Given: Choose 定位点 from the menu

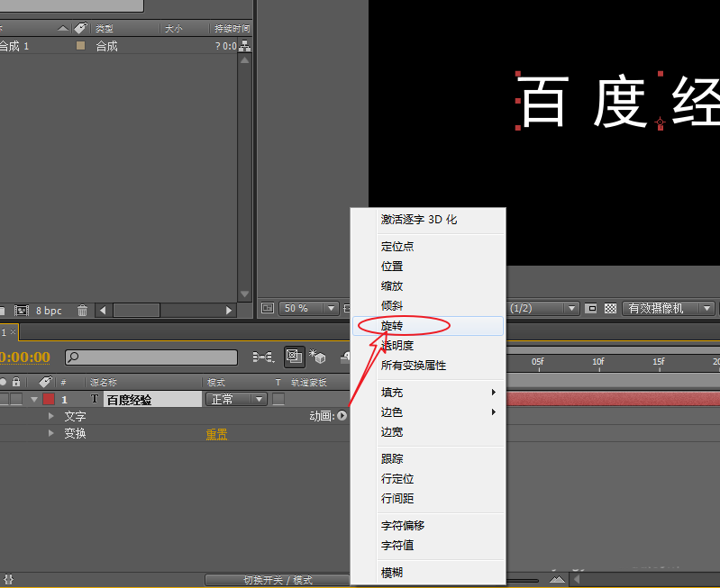Looking at the screenshot, I should coord(428,247).
